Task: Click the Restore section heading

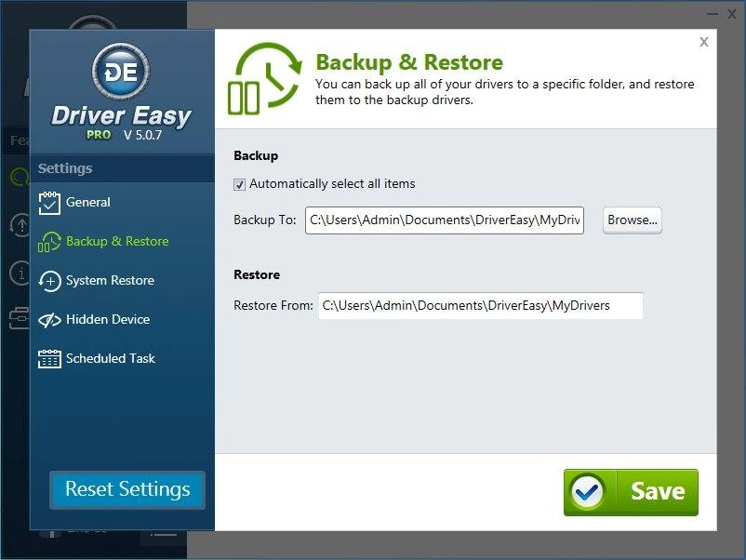Action: (x=257, y=275)
